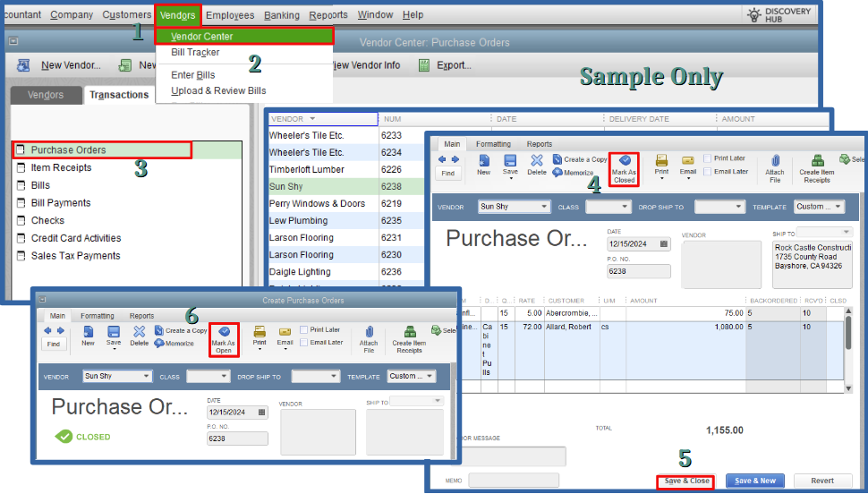Click the MEMO field in right window
This screenshot has height=494, width=868.
[514, 481]
